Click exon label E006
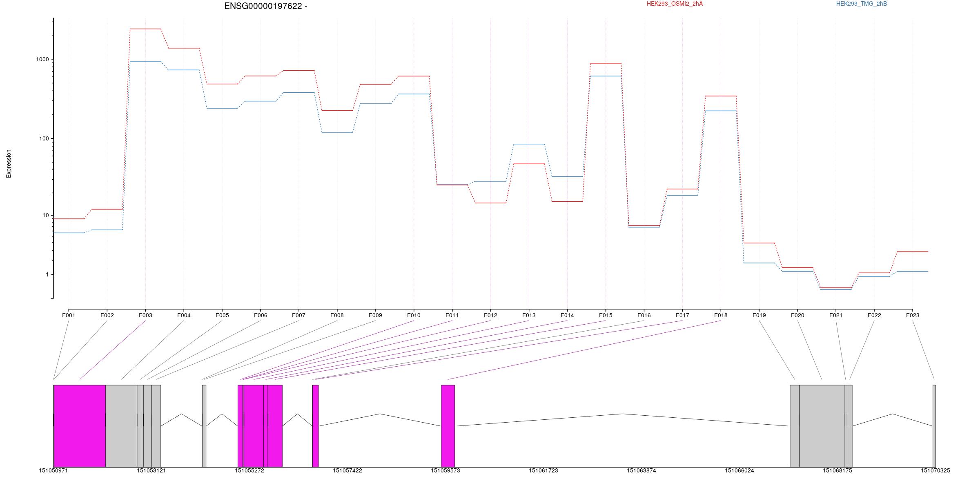 coord(261,315)
